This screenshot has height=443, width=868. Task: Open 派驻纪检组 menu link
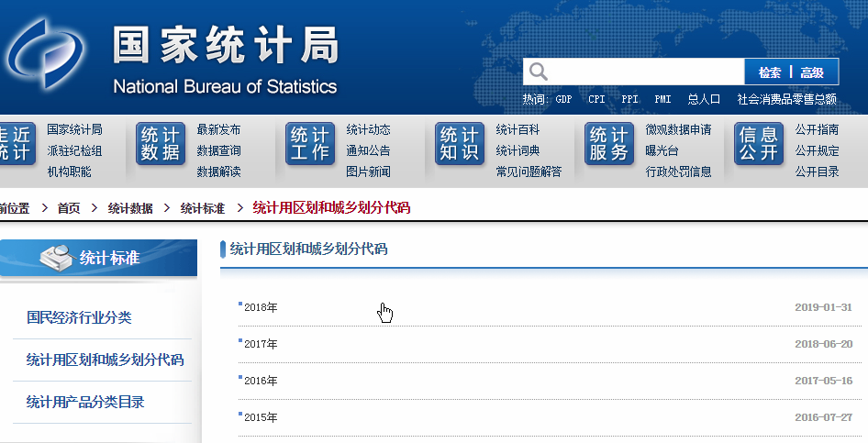point(74,150)
